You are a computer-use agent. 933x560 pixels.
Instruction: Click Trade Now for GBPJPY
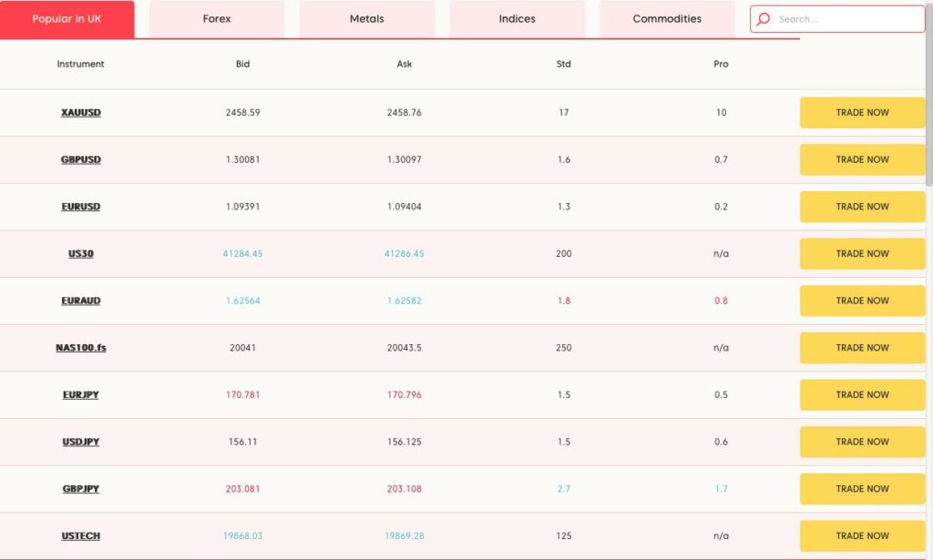[861, 488]
